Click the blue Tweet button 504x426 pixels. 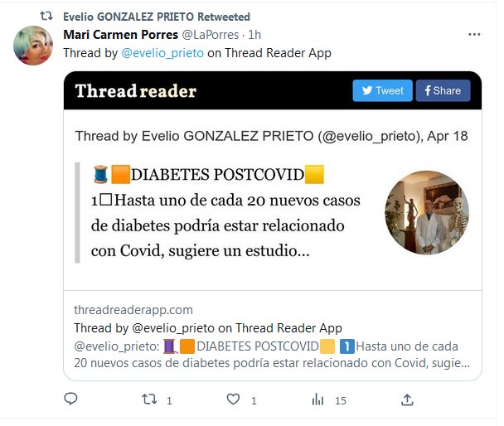[x=382, y=90]
